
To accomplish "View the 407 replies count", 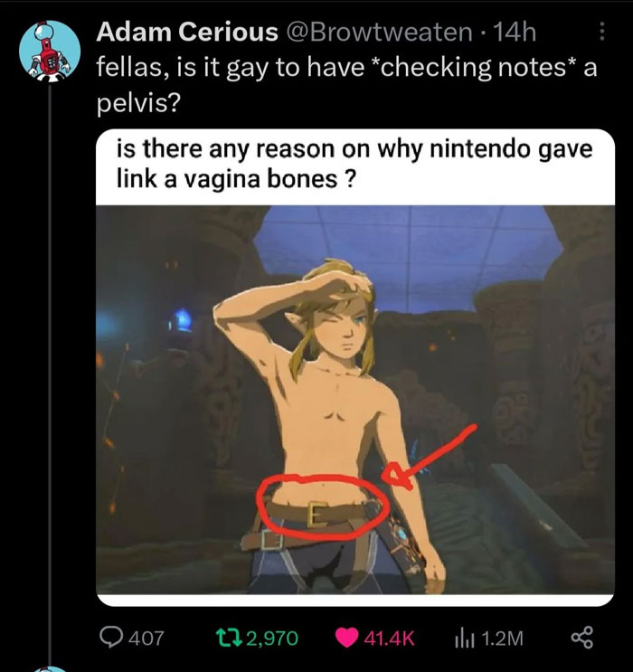I will point(146,639).
